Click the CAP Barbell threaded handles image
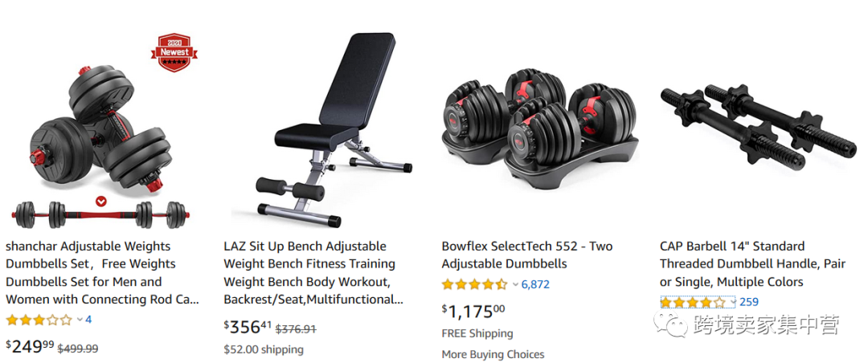 pyautogui.click(x=759, y=126)
